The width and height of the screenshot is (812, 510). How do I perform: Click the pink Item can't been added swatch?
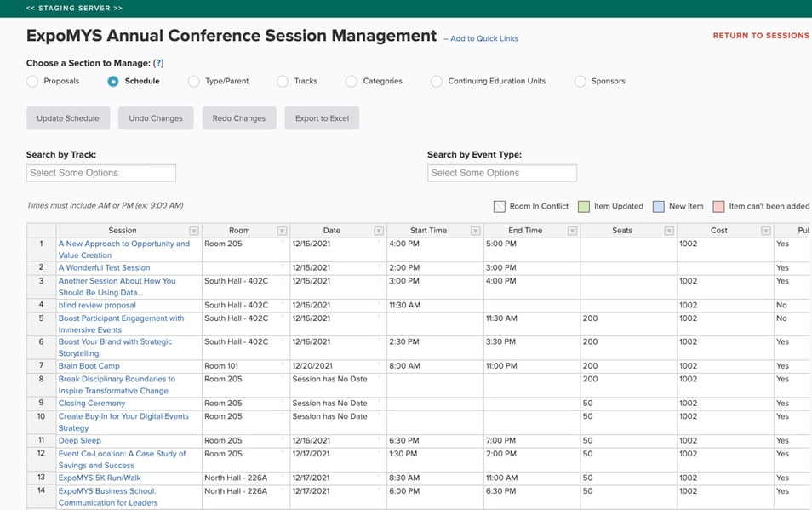[x=718, y=207]
